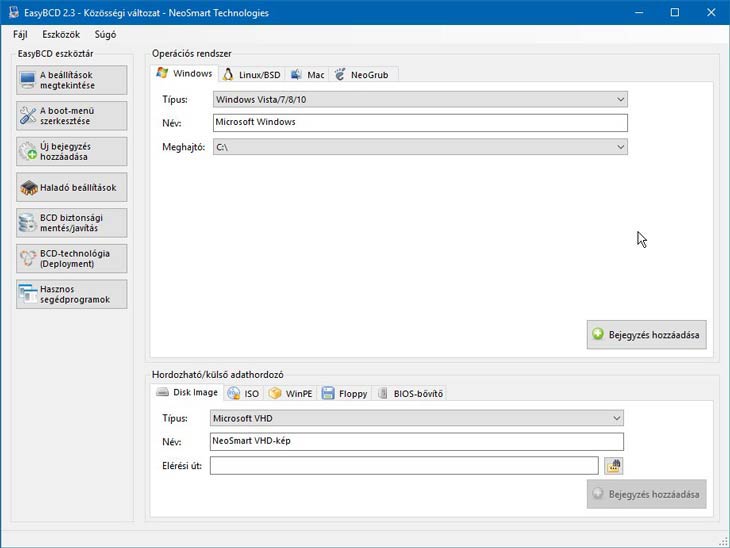Click the empty Elérési út path field
Viewport: 730px width, 548px height.
click(x=404, y=465)
